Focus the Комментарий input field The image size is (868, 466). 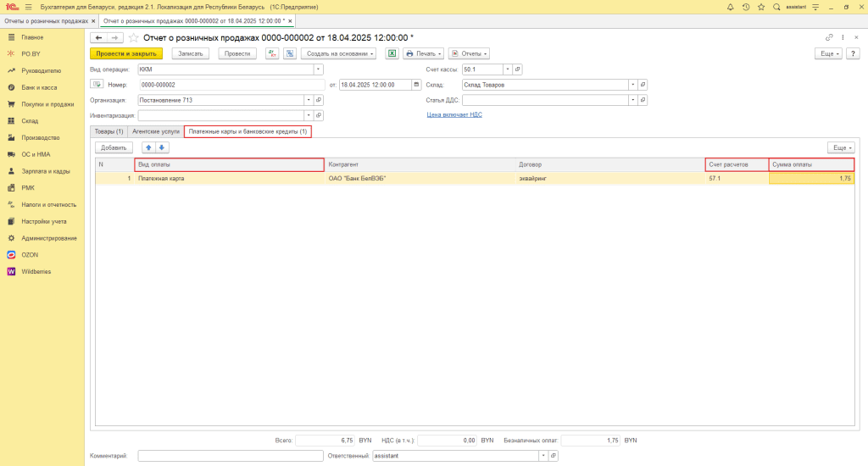point(231,456)
